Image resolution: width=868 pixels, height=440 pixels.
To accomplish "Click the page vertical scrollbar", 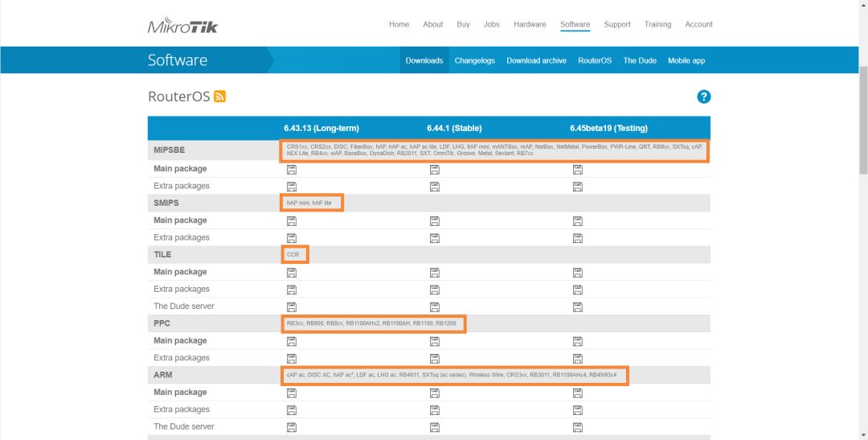I will [862, 121].
